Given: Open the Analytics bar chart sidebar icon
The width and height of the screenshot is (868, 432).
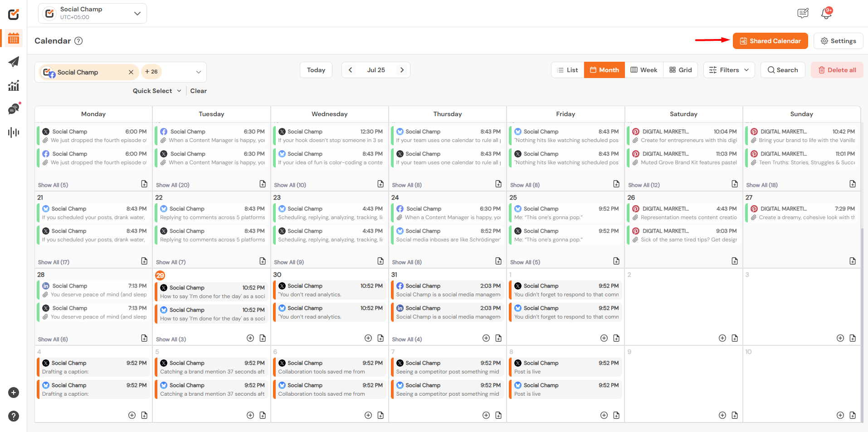Looking at the screenshot, I should tap(14, 85).
